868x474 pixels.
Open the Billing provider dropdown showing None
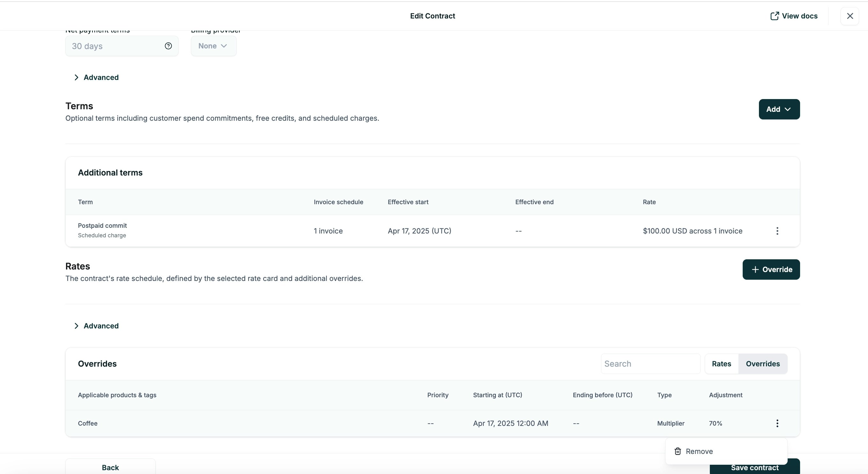tap(213, 46)
